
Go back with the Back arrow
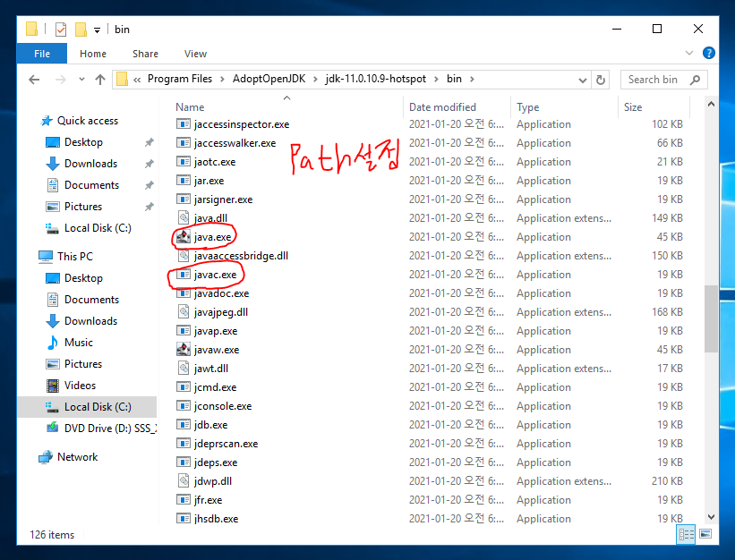[x=34, y=80]
